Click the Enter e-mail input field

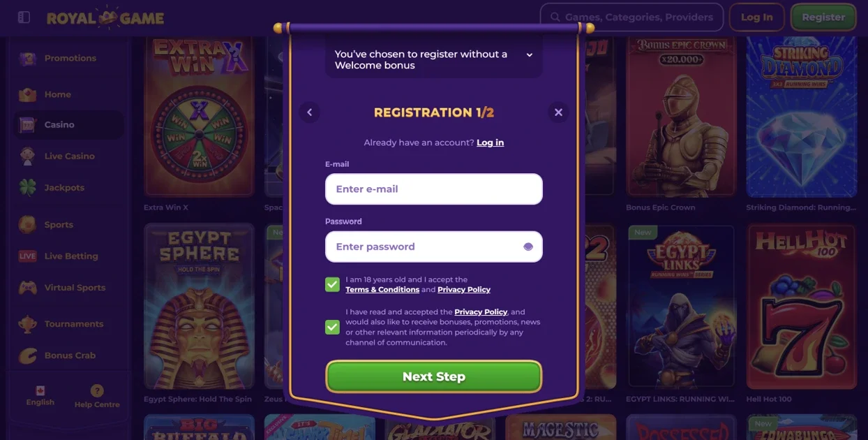coord(433,189)
